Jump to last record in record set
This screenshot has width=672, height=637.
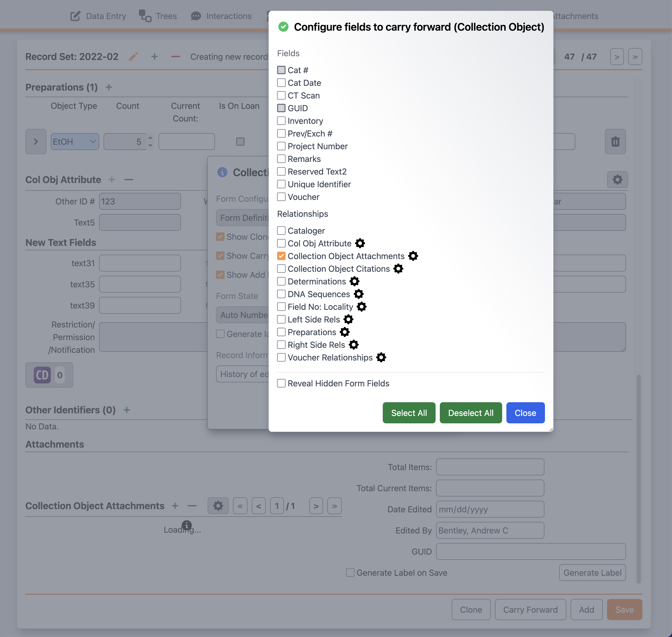point(635,56)
